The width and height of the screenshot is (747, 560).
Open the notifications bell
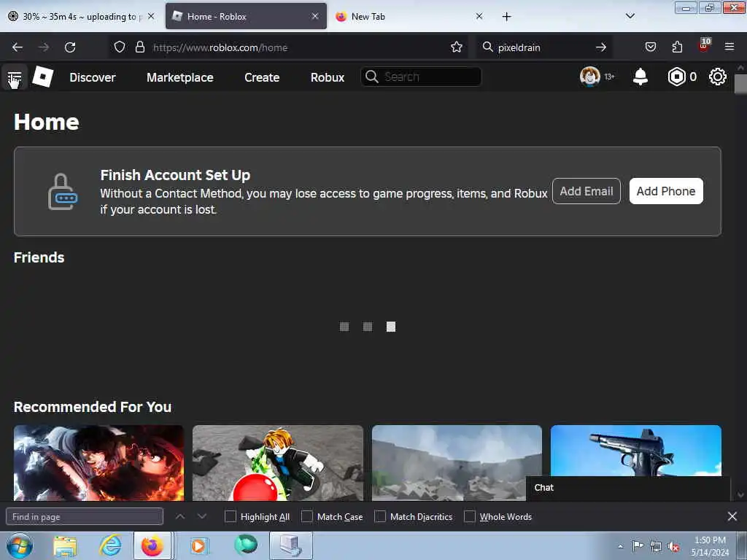coord(640,77)
